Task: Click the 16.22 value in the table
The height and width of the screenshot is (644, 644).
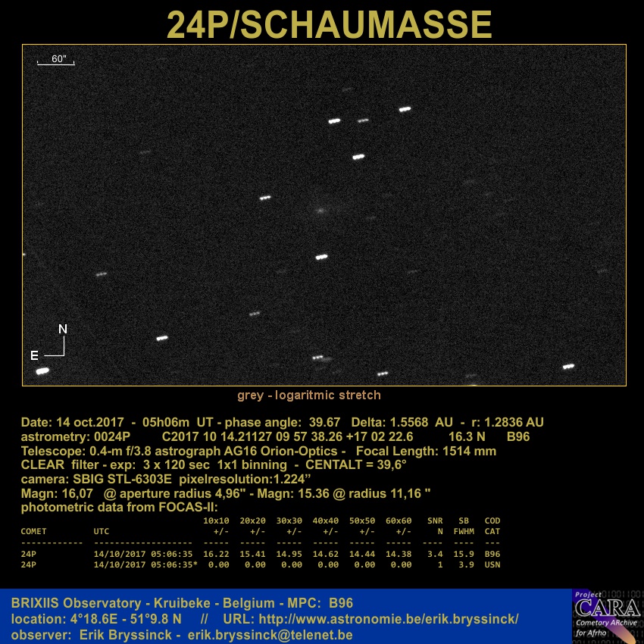Action: (216, 554)
